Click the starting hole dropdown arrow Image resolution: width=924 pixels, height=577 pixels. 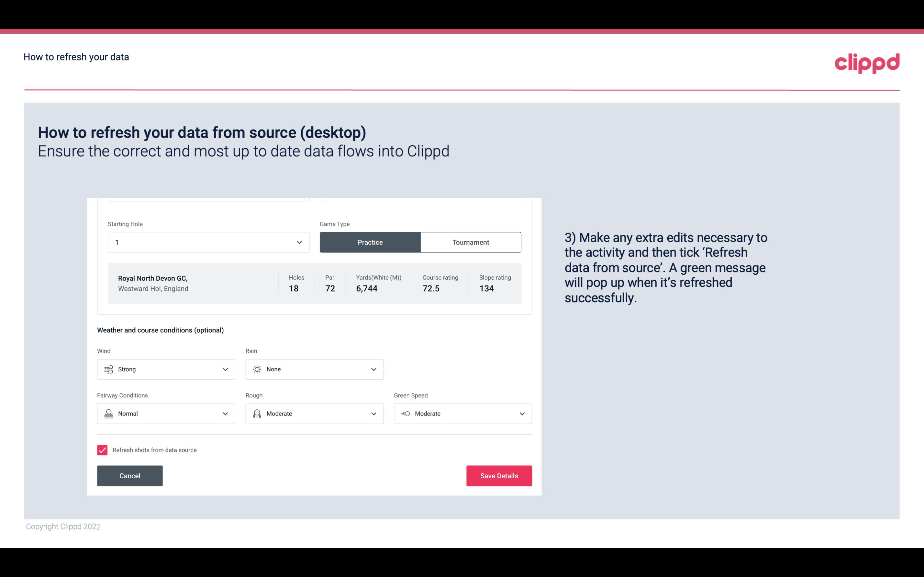pyautogui.click(x=299, y=242)
